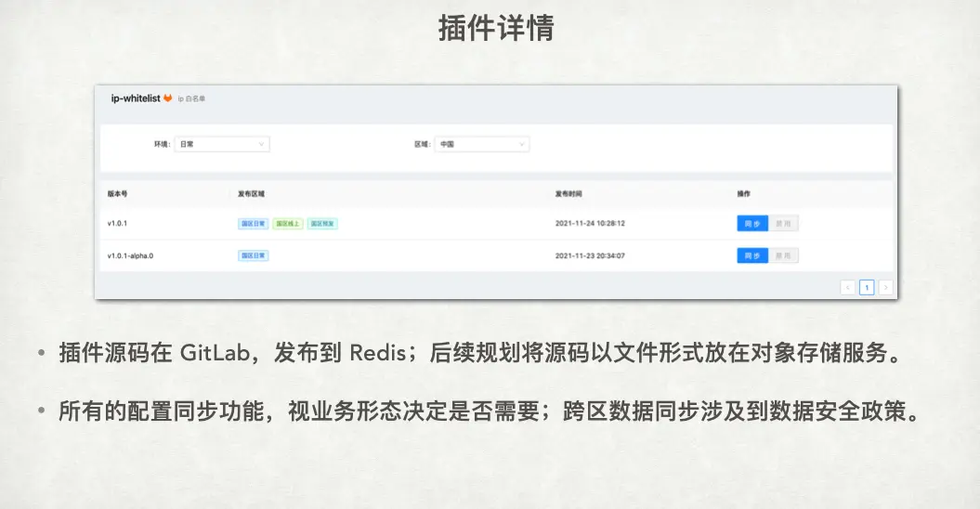
Task: Click the ip 白名单 description text
Action: point(191,98)
